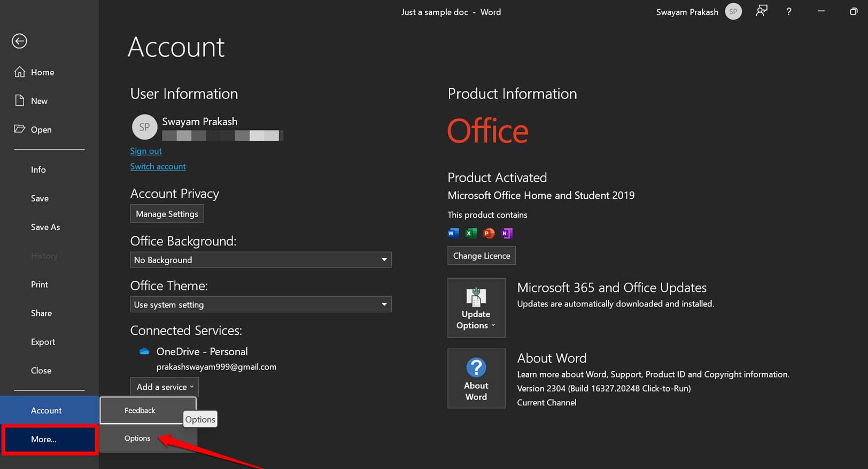Click the SP avatar under User Information

(144, 127)
